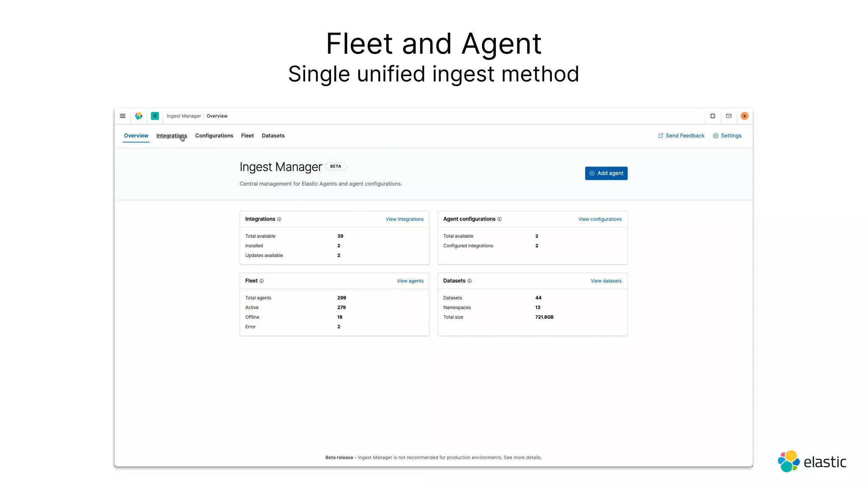Click the info icon beside Fleet heading
Viewport: 868px width, 488px height.
coord(262,281)
